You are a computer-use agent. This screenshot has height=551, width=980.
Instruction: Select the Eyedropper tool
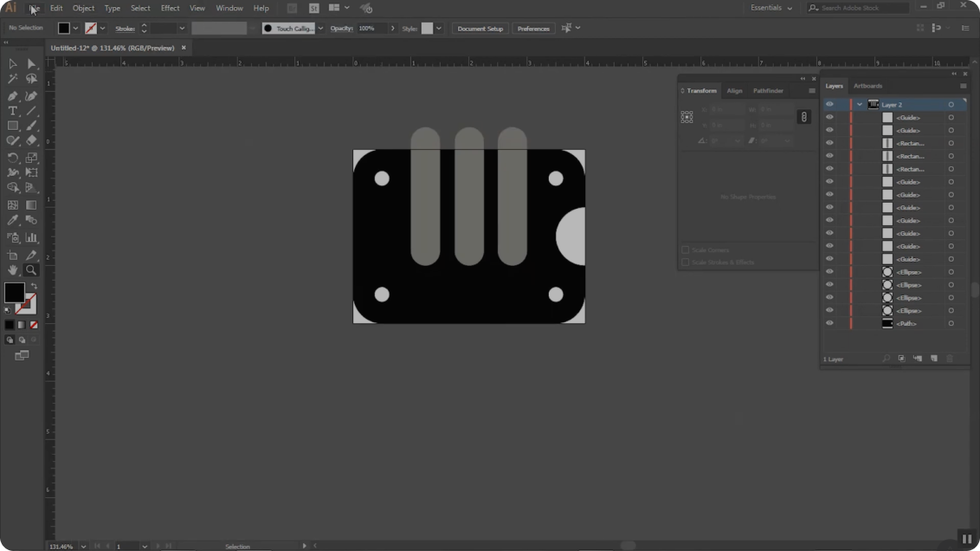pyautogui.click(x=13, y=219)
